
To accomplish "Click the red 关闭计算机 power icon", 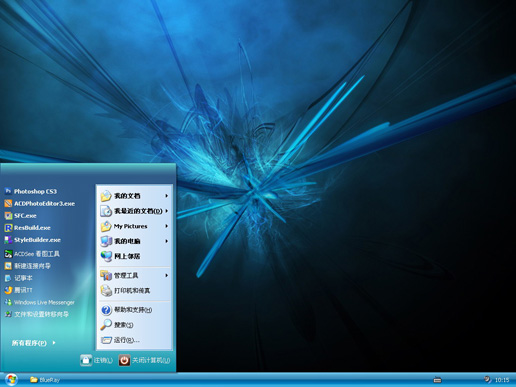I will click(x=124, y=360).
